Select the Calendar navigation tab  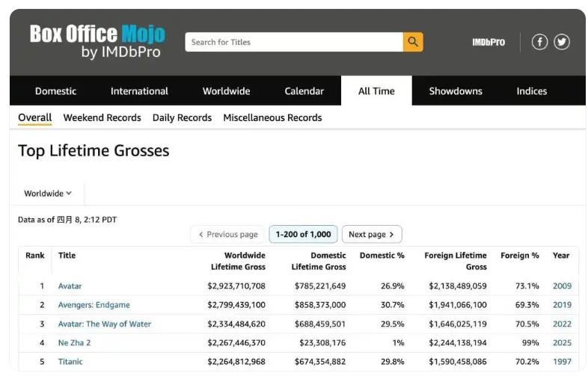pos(304,91)
